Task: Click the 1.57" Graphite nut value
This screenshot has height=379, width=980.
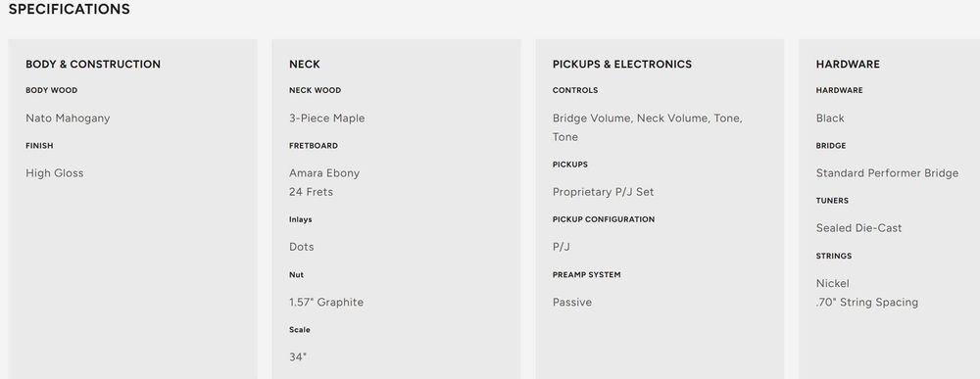Action: (x=326, y=303)
